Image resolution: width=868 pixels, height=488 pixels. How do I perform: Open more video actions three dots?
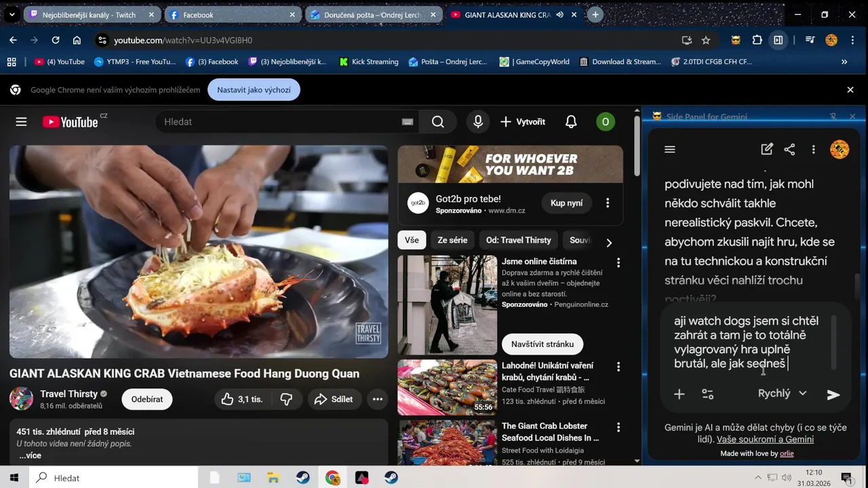[378, 399]
